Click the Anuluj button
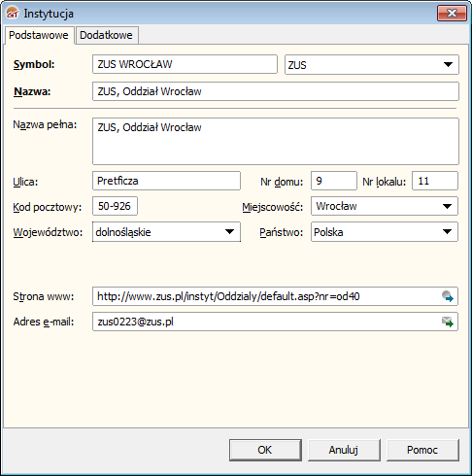This screenshot has height=476, width=472. point(344,450)
